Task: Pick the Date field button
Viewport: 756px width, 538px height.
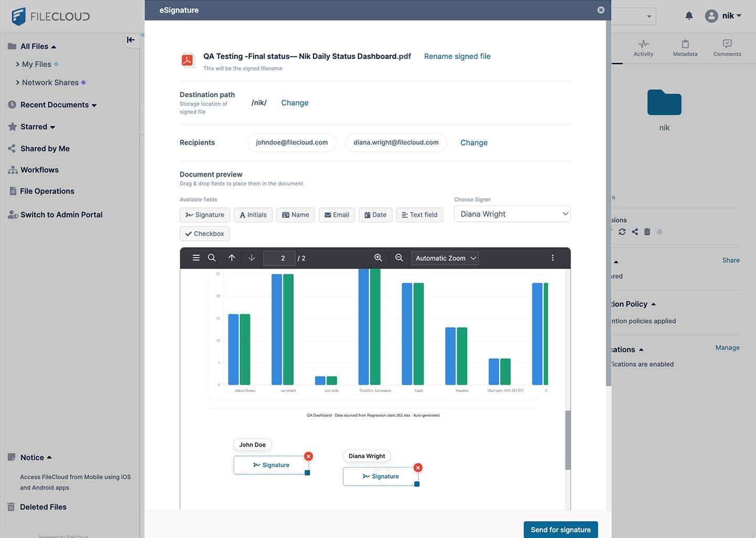Action: [375, 215]
